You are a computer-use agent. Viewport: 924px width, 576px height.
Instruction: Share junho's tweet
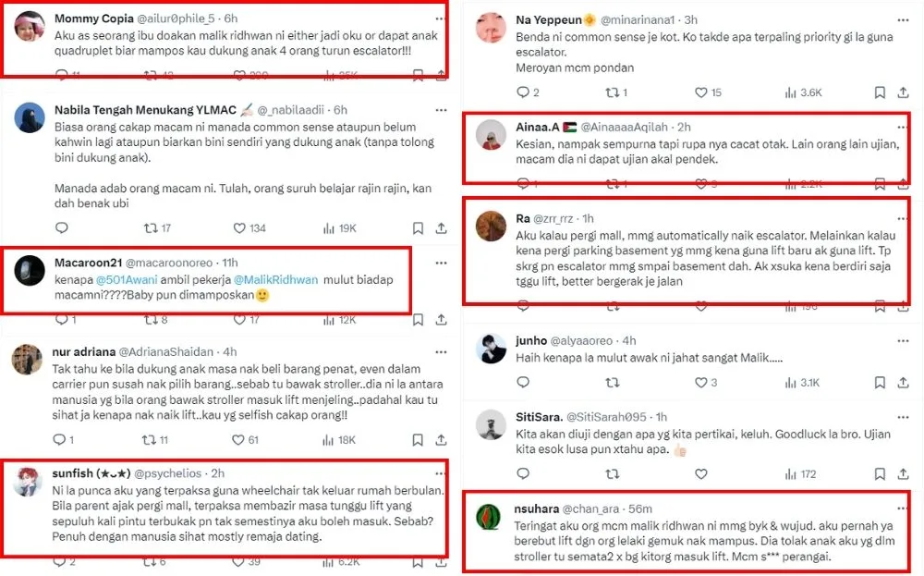[904, 383]
